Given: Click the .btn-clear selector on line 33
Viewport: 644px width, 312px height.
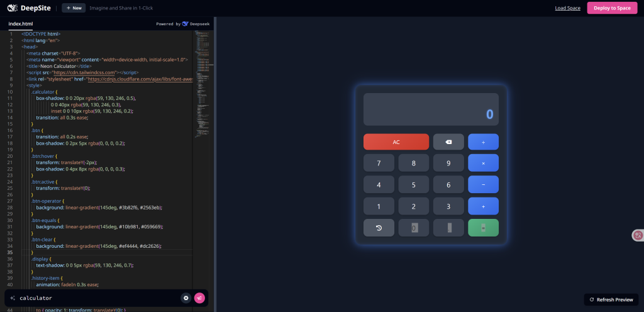Looking at the screenshot, I should coord(43,240).
